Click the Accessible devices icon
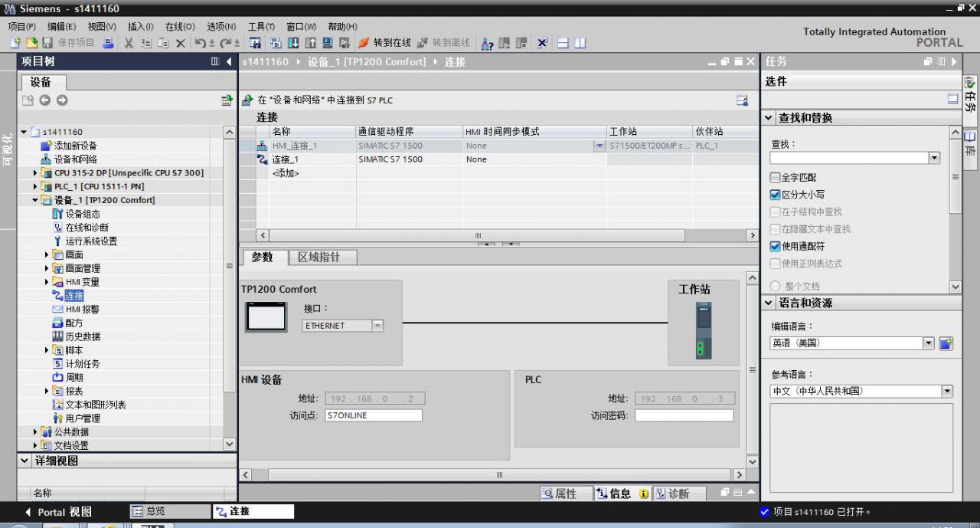The image size is (980, 528). pos(487,43)
